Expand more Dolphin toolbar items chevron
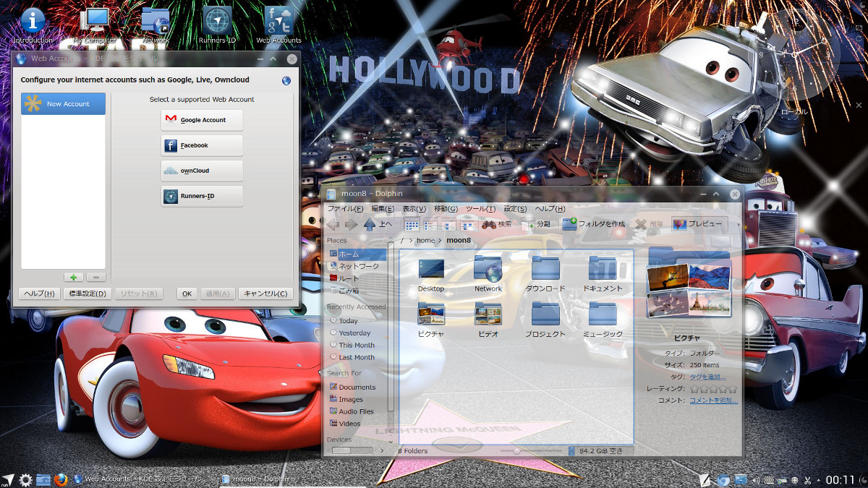Screen dimensions: 868x488 coord(738,224)
